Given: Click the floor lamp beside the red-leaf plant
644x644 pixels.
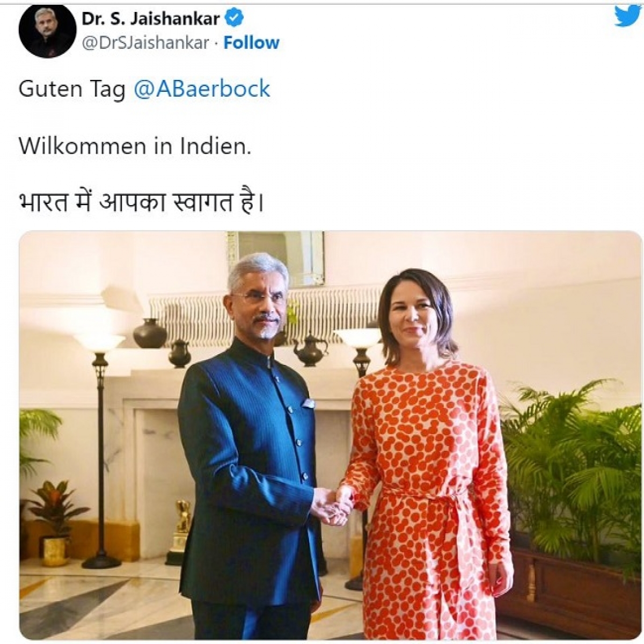Looking at the screenshot, I should [x=100, y=451].
